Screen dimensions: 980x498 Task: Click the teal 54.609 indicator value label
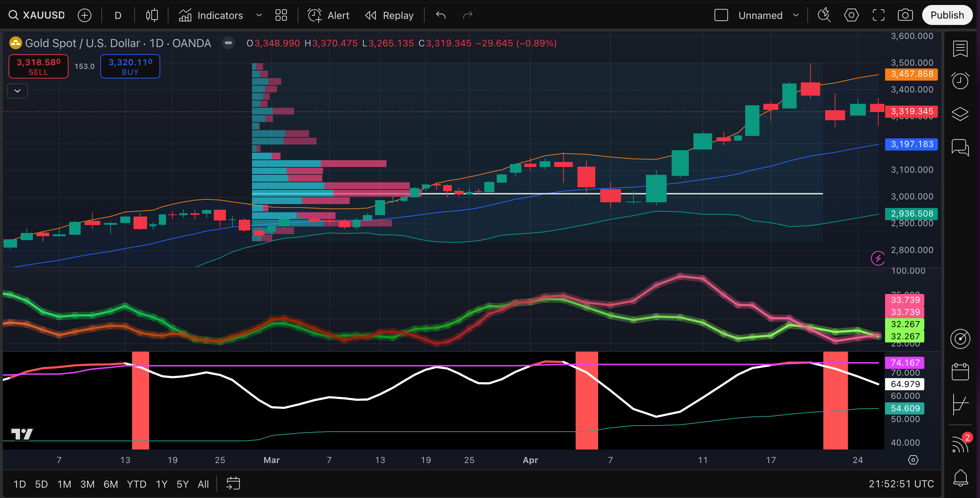[x=905, y=408]
